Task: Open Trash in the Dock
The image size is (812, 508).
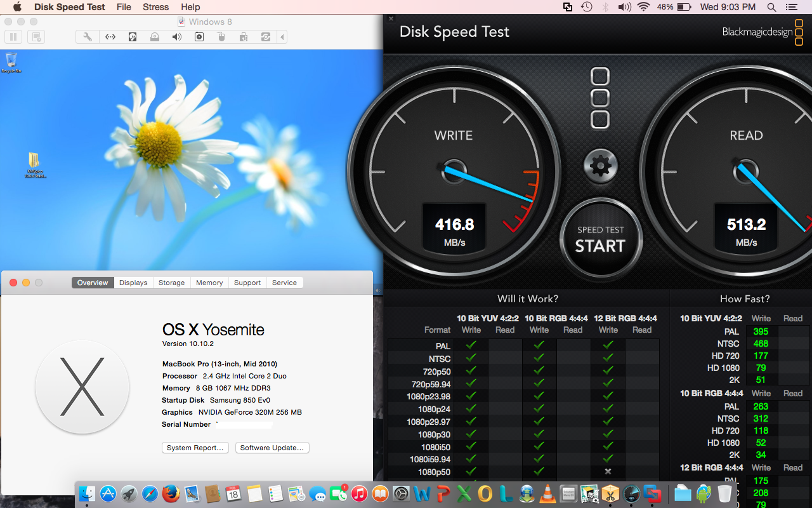Action: (724, 493)
